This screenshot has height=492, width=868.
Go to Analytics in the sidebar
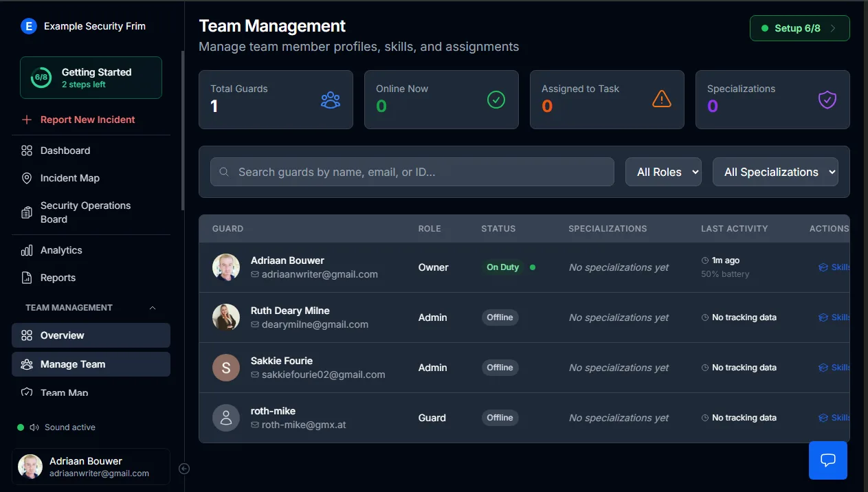tap(61, 250)
